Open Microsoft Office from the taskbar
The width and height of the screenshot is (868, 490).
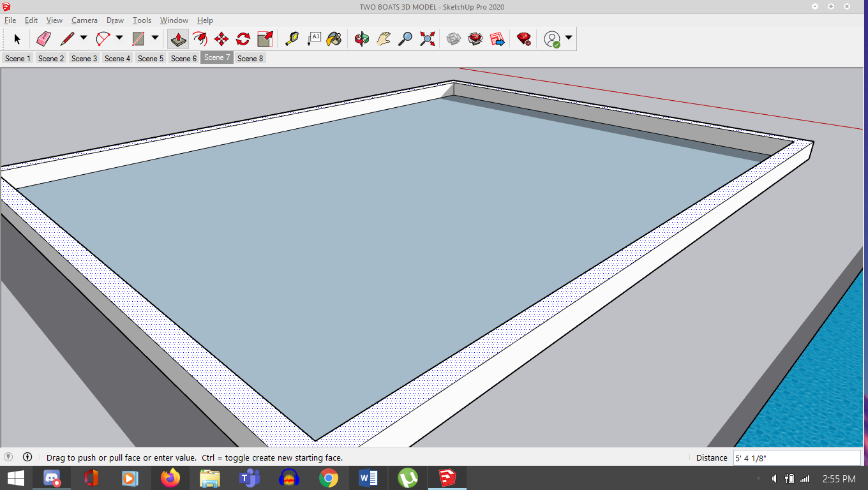pos(91,478)
